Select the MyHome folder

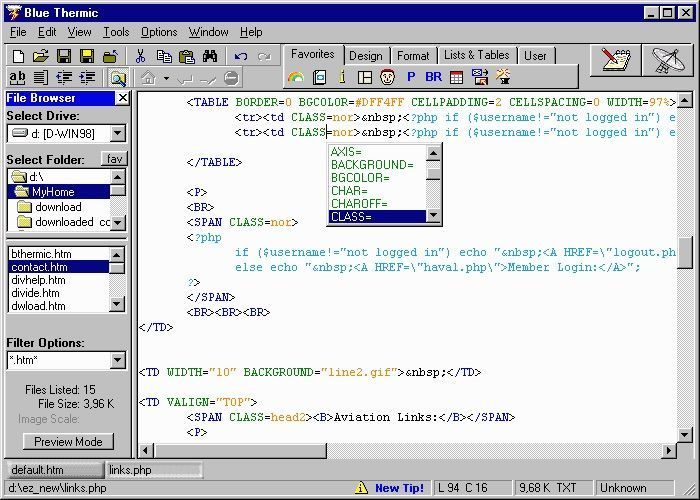[59, 192]
